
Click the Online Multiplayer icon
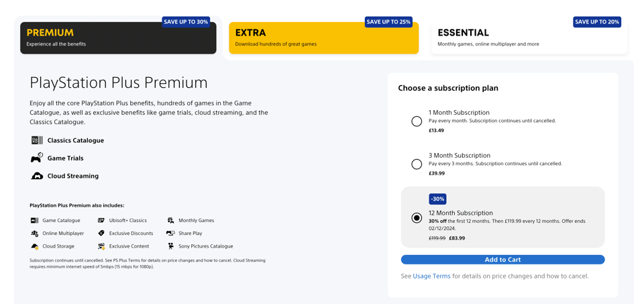34,234
